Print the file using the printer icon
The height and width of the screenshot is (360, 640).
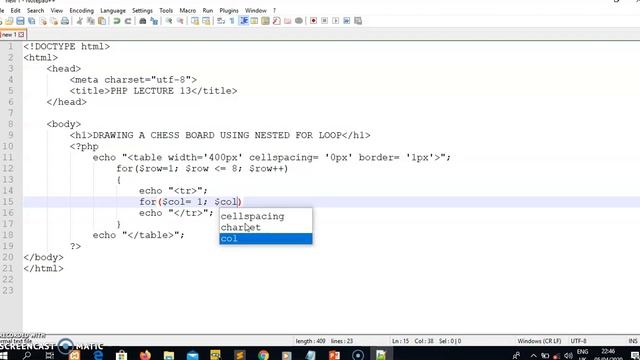(x=65, y=21)
